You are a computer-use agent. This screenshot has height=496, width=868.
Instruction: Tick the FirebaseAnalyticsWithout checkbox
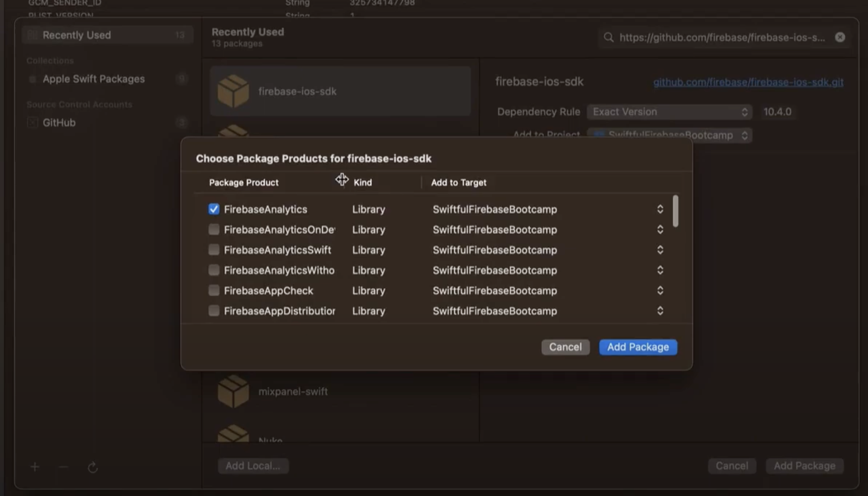point(214,270)
